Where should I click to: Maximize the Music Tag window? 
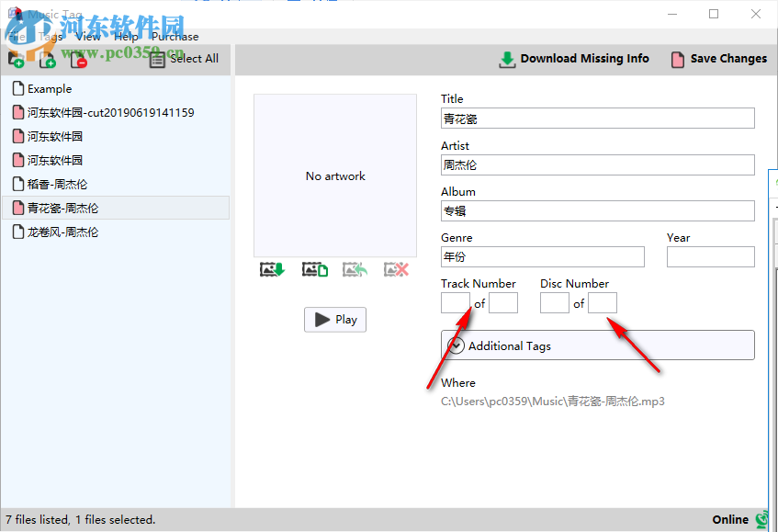point(714,14)
